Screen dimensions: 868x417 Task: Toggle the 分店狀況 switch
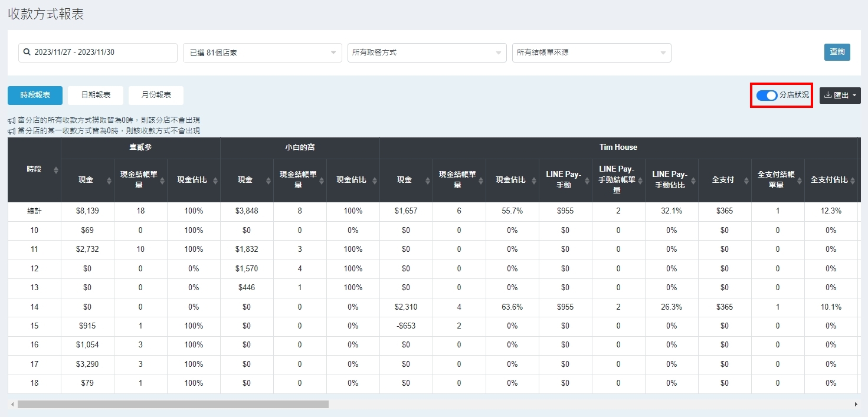coord(767,95)
